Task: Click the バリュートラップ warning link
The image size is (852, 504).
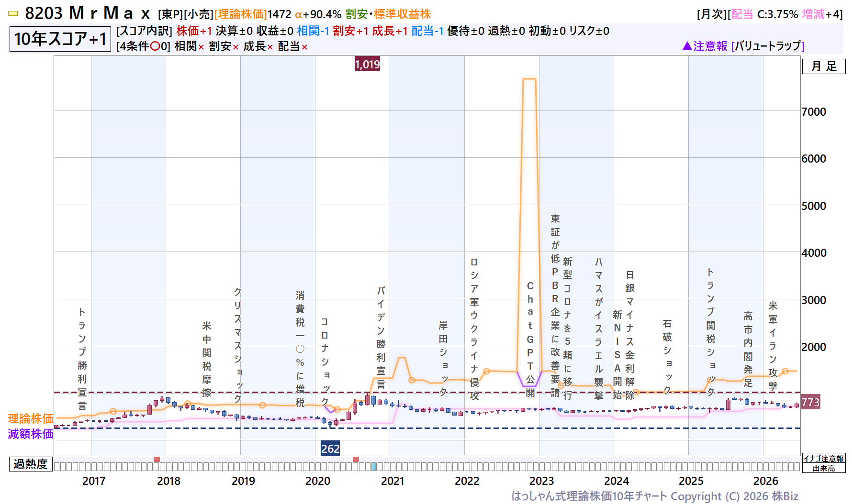Action: pos(768,46)
